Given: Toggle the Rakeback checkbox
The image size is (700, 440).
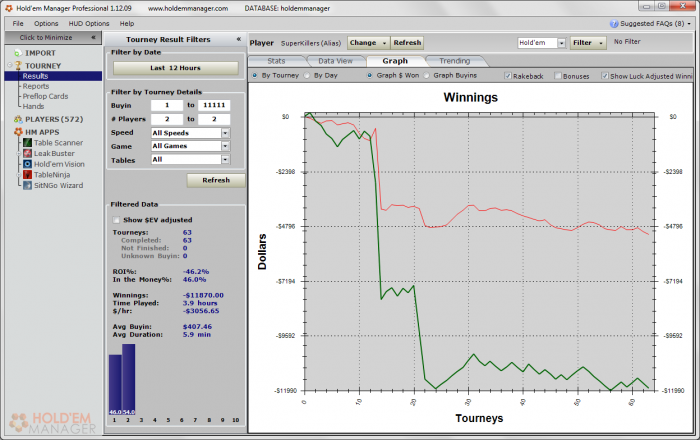Looking at the screenshot, I should click(x=508, y=76).
